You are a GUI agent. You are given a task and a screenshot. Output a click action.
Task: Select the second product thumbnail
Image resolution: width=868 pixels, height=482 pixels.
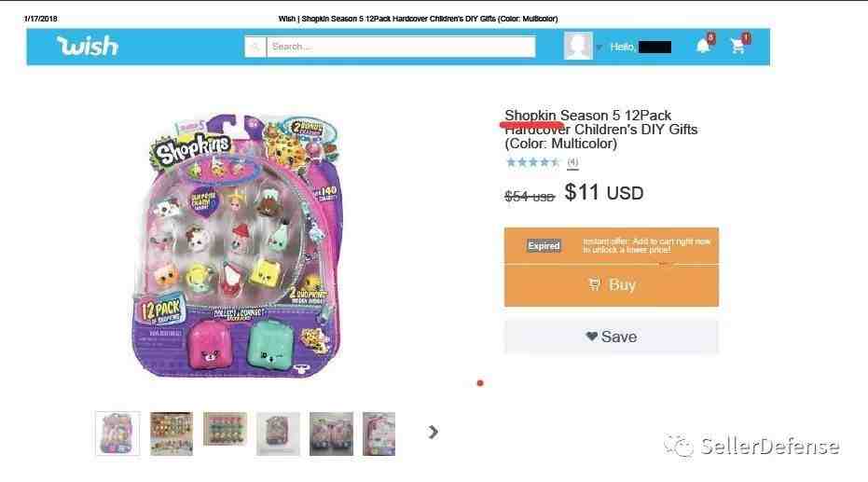point(172,434)
